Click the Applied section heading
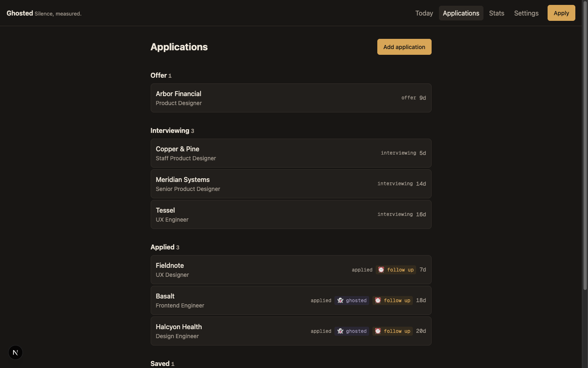The height and width of the screenshot is (368, 588). coord(165,247)
